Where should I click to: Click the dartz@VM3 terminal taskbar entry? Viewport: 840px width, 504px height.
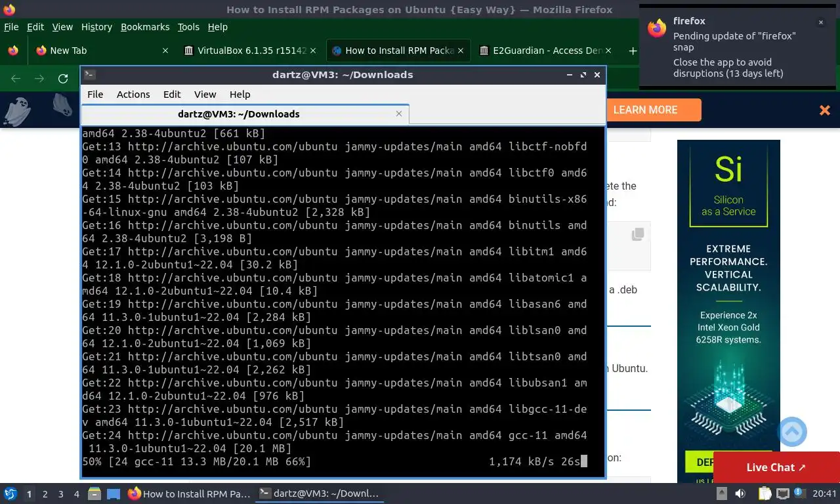click(x=319, y=493)
